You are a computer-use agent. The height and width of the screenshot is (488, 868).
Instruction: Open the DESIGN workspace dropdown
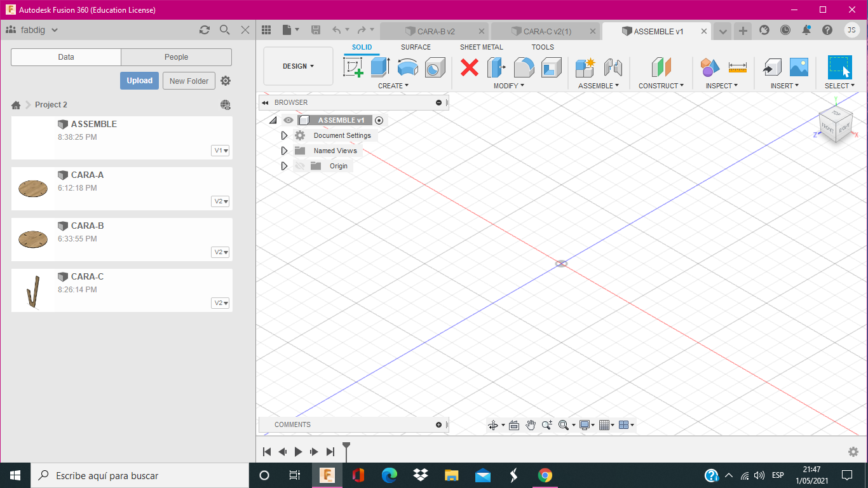click(x=299, y=66)
